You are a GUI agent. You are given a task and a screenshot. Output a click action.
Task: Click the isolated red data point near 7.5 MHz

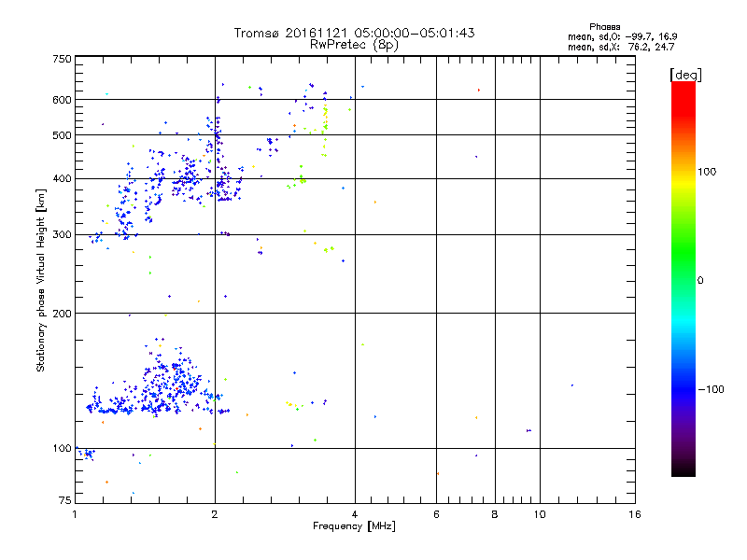479,90
